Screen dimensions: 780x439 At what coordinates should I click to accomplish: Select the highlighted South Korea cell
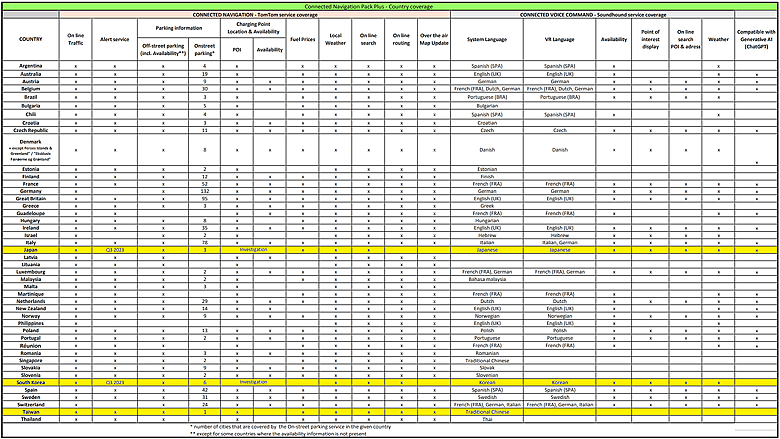(31, 382)
